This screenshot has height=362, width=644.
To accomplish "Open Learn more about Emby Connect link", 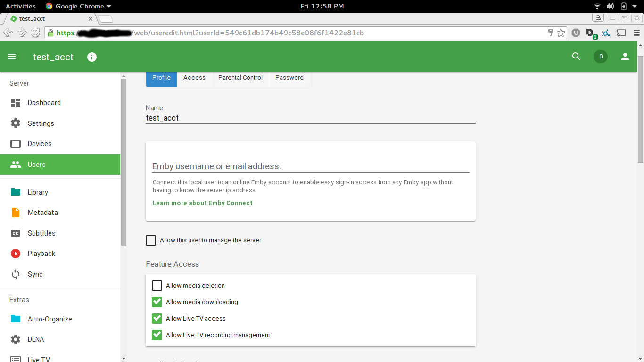I will pos(203,203).
